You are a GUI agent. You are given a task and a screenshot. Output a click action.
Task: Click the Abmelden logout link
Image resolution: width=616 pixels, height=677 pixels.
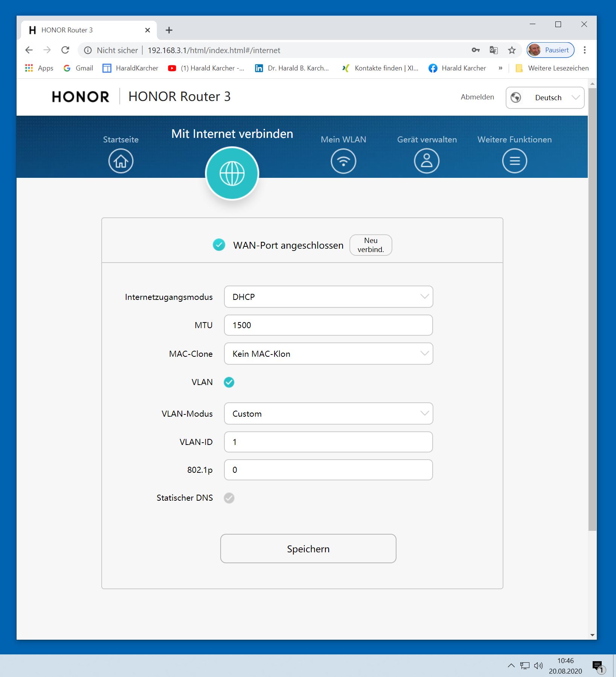point(477,97)
